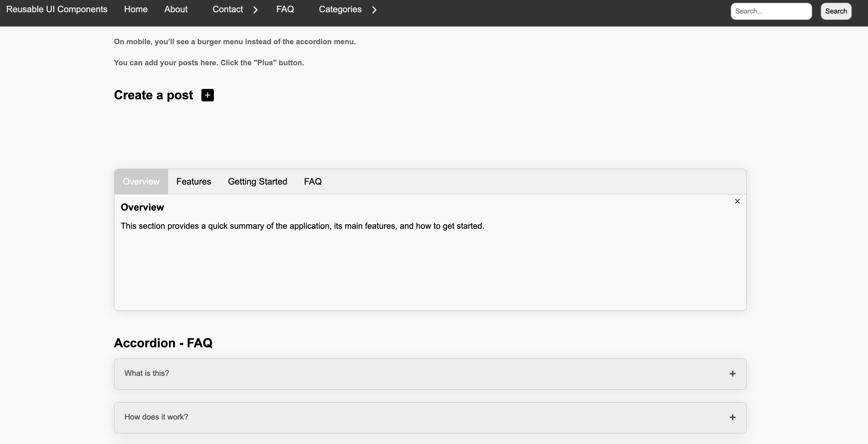Image resolution: width=868 pixels, height=444 pixels.
Task: Open the About nav link
Action: [x=176, y=9]
